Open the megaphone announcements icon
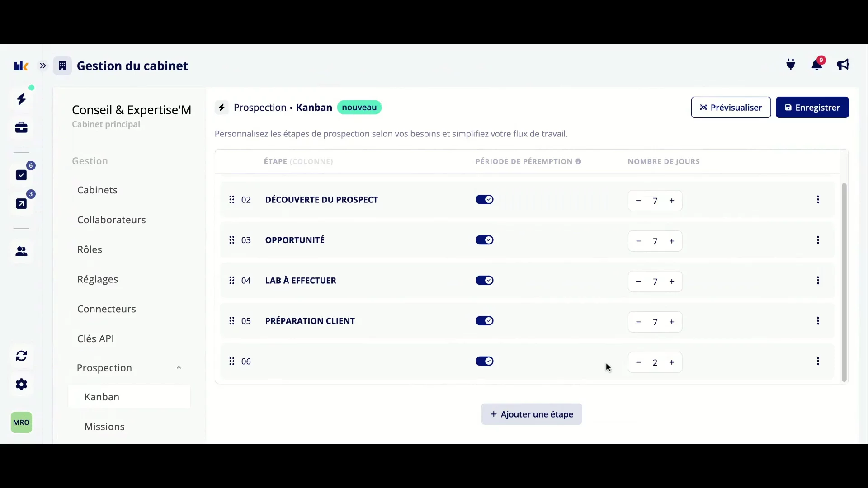The width and height of the screenshot is (868, 488). pyautogui.click(x=843, y=65)
